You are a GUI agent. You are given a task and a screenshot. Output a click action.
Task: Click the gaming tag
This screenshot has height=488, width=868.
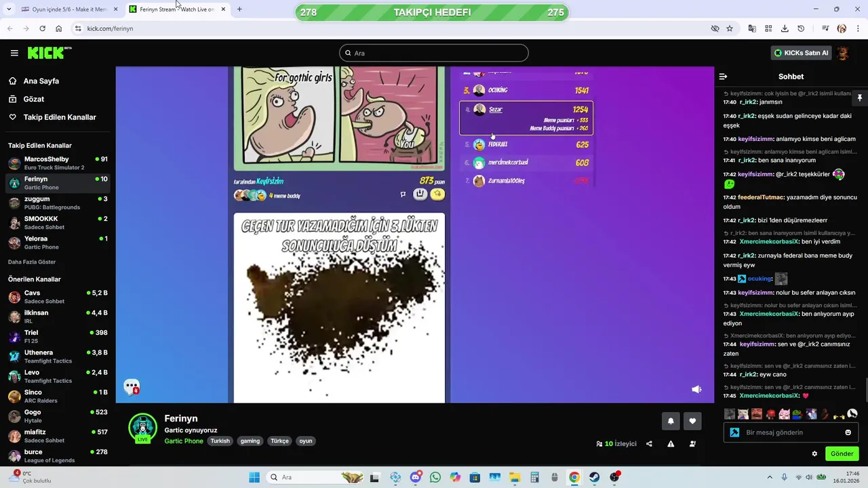pos(250,441)
